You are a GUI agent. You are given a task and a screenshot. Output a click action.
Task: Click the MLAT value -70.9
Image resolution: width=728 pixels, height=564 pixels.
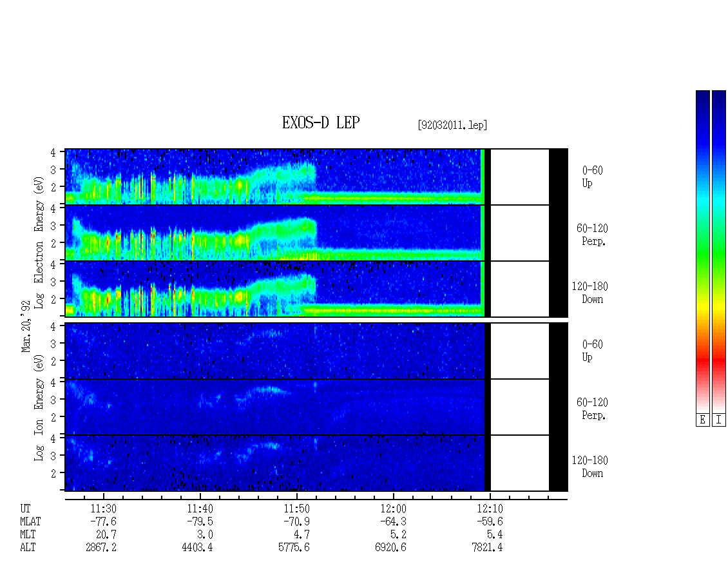(297, 521)
